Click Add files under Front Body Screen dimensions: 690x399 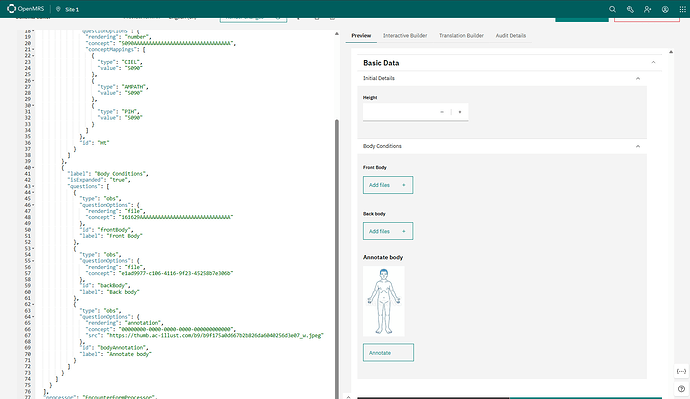(x=388, y=185)
